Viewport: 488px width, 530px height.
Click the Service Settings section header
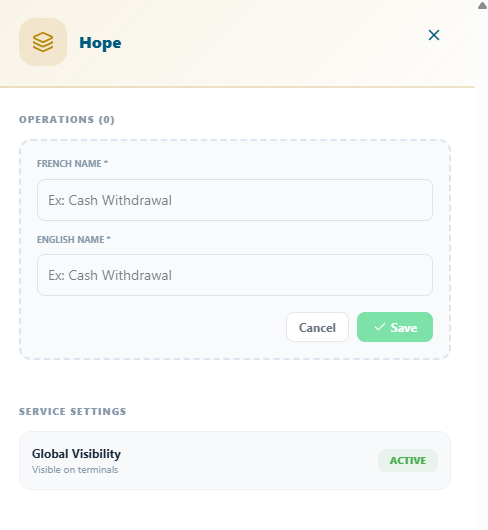pos(72,411)
